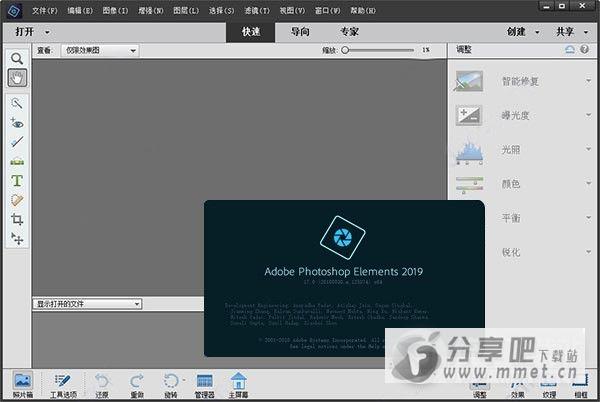The image size is (600, 402).
Task: Click the 纹理 button in bottom bar
Action: (x=549, y=390)
